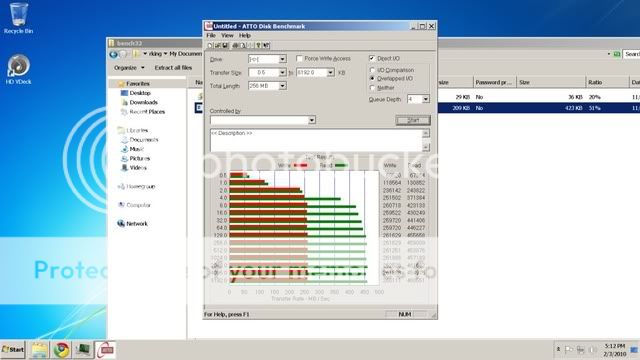640x360 pixels.
Task: Click the New document toolbar icon
Action: pyautogui.click(x=210, y=45)
